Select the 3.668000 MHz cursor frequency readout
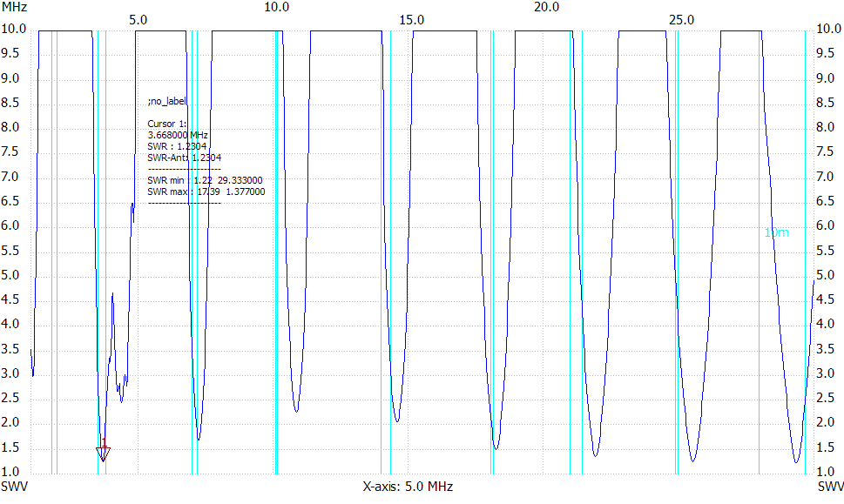The image size is (844, 504). (x=178, y=135)
